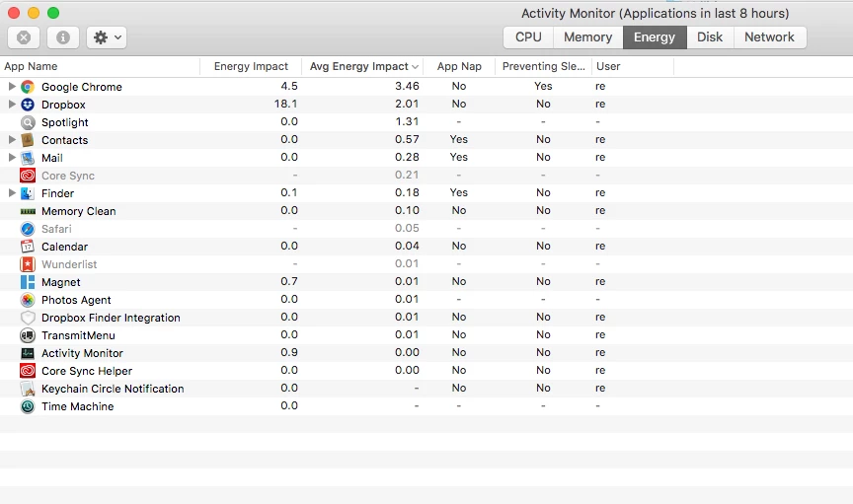Click the Wunderlist star icon
Image resolution: width=853 pixels, height=504 pixels.
click(x=28, y=264)
